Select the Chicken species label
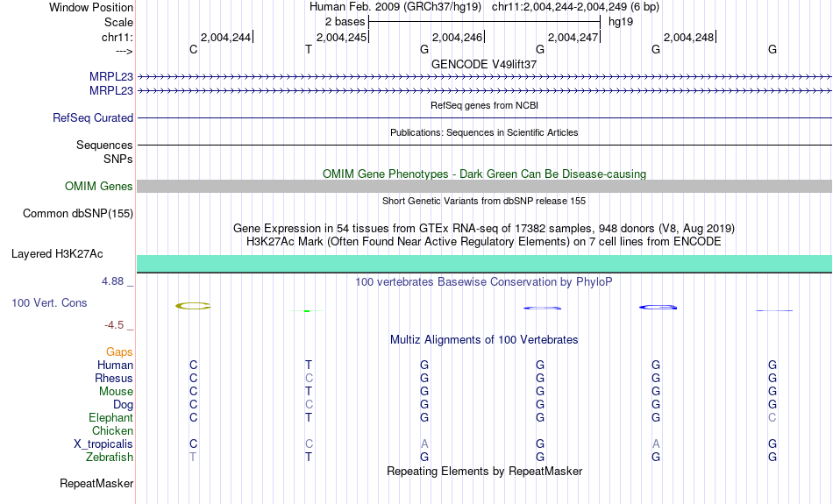The width and height of the screenshot is (833, 504). 112,430
